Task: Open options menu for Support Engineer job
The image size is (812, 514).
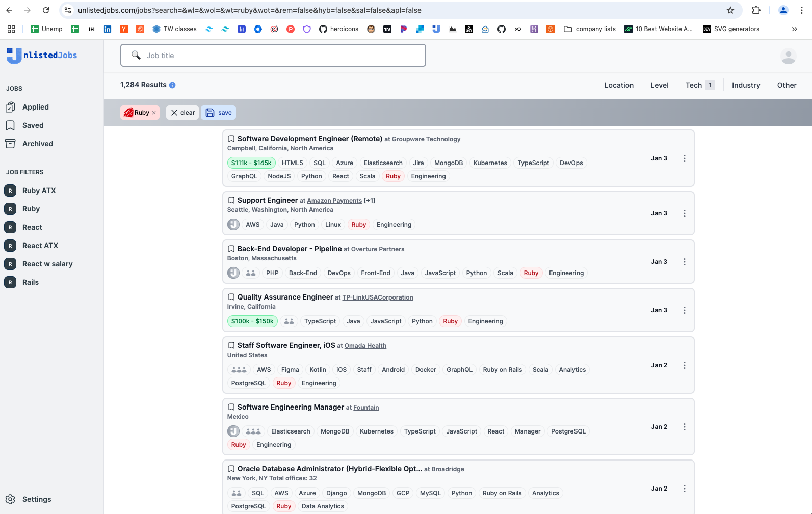Action: tap(685, 213)
